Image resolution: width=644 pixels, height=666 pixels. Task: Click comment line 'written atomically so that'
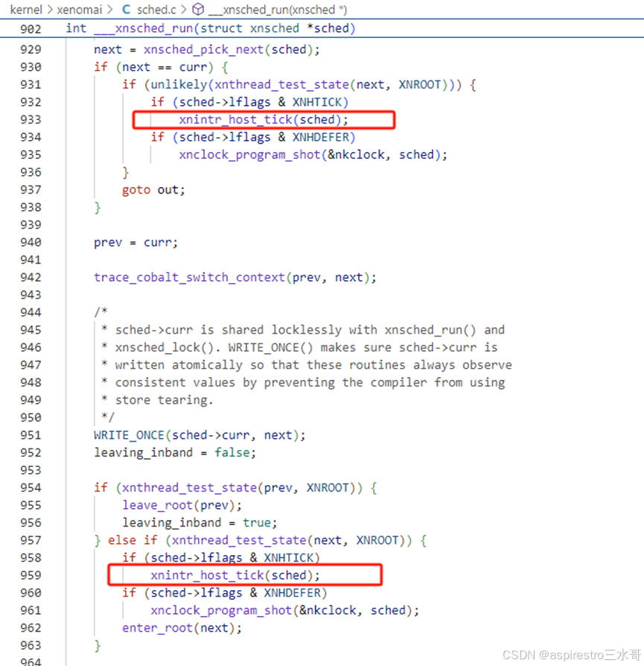307,365
